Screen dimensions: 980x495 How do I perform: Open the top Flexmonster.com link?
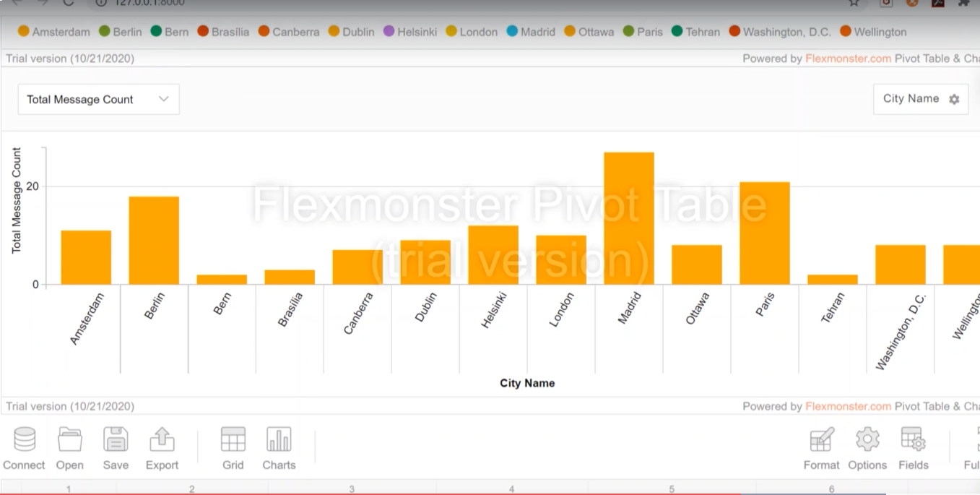point(848,59)
